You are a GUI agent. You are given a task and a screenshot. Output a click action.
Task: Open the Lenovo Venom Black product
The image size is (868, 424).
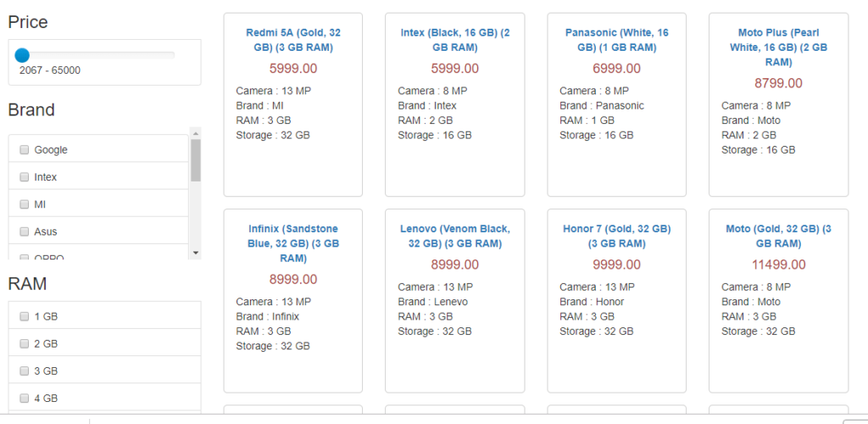[455, 237]
